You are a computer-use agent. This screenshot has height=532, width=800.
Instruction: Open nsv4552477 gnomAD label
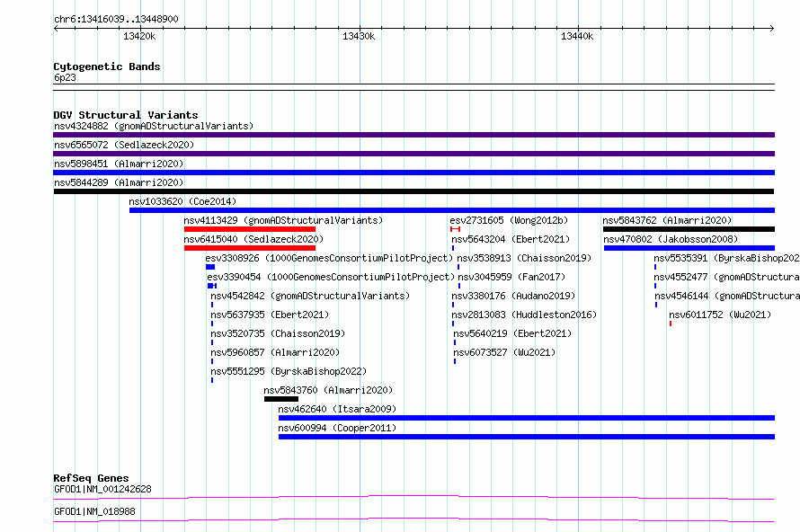[726, 277]
